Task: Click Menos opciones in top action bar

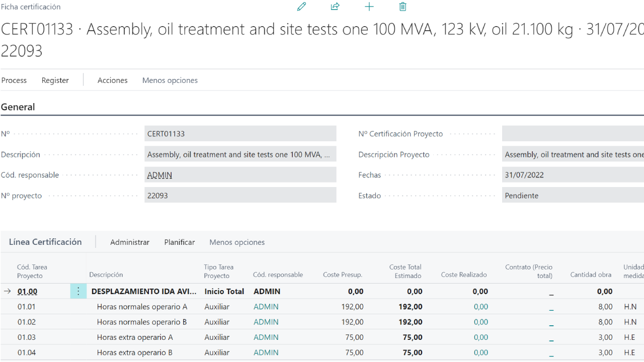Action: pos(170,80)
